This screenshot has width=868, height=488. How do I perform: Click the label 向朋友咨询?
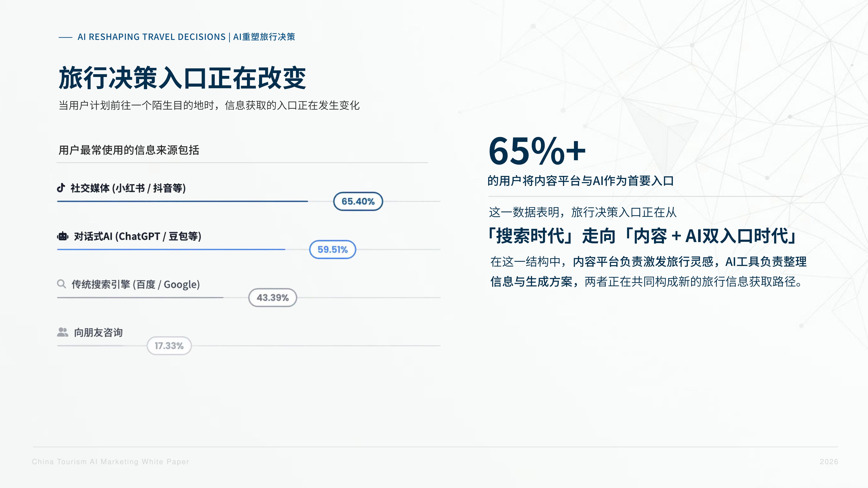98,332
